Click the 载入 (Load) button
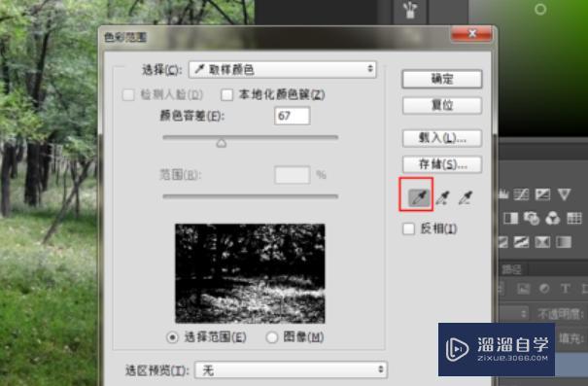The image size is (588, 386). pos(442,138)
